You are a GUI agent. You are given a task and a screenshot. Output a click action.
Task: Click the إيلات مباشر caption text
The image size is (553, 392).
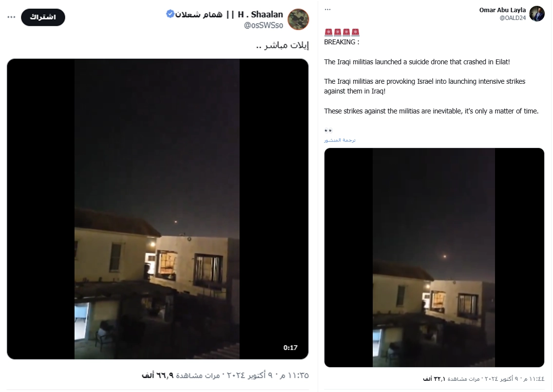point(283,45)
